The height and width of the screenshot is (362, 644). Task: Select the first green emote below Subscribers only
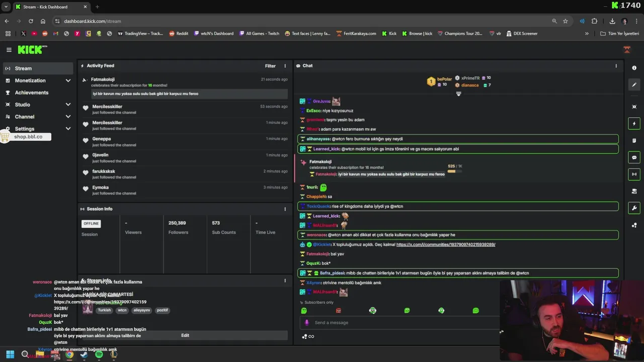tap(304, 311)
